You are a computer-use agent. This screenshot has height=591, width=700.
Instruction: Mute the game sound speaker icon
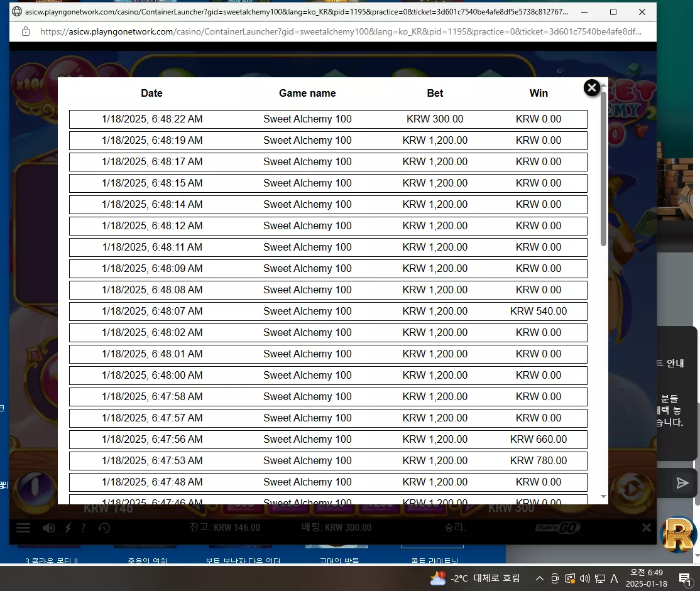point(48,528)
